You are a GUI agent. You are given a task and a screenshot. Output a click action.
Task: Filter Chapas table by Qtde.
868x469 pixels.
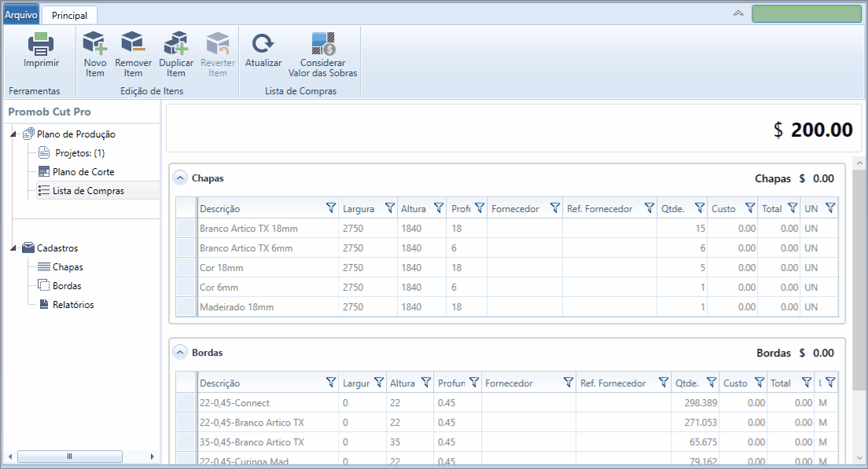[700, 208]
